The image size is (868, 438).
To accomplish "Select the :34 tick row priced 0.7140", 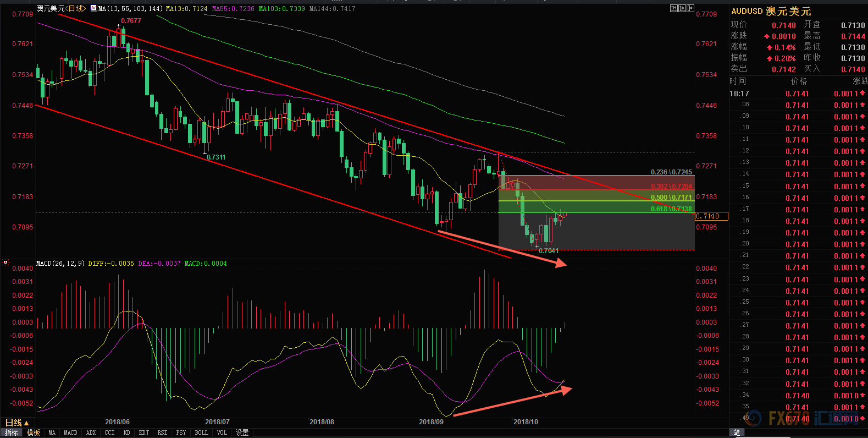I will pos(798,395).
